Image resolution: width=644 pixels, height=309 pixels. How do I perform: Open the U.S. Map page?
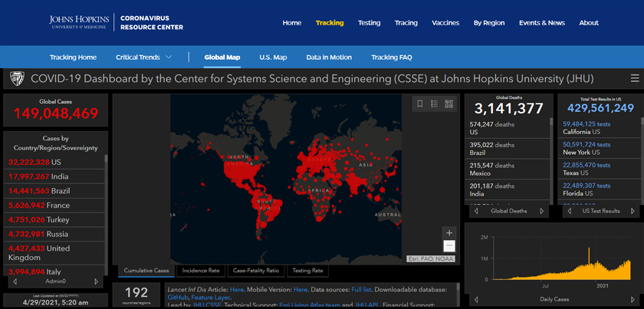273,58
